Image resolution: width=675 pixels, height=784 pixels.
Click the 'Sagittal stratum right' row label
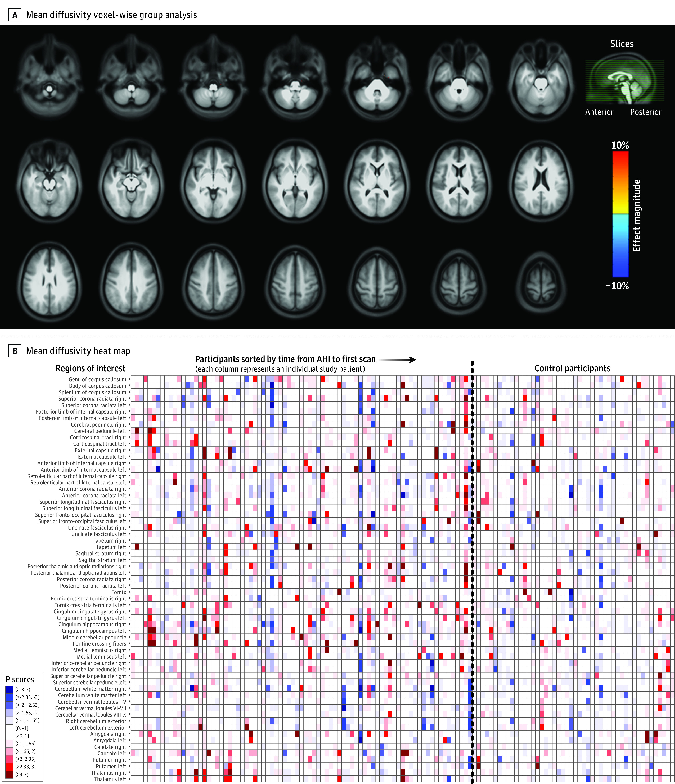coord(101,554)
